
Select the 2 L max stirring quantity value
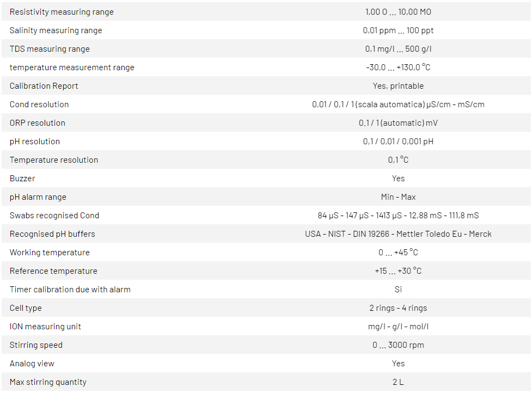pos(398,382)
